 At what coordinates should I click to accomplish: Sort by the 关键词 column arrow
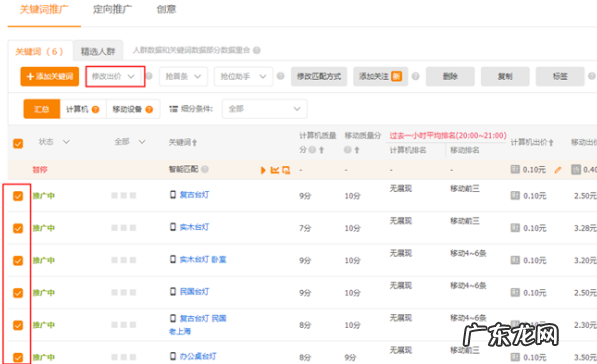(x=195, y=143)
